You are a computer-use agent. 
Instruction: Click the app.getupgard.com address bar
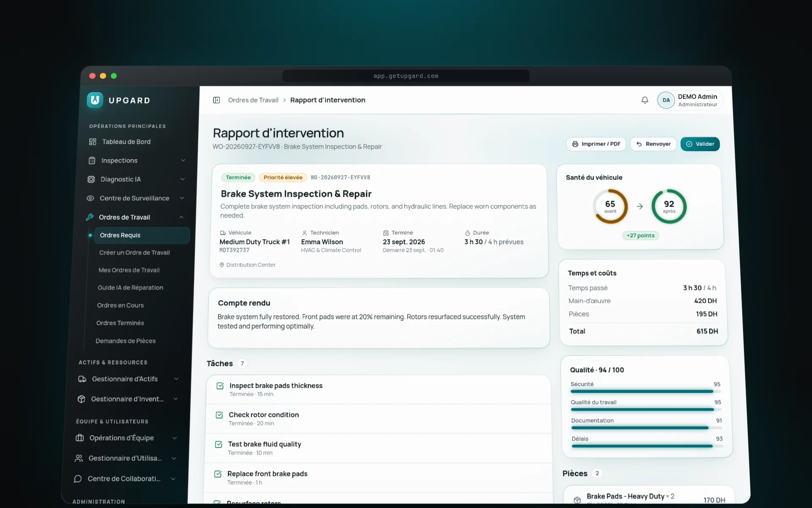point(406,76)
